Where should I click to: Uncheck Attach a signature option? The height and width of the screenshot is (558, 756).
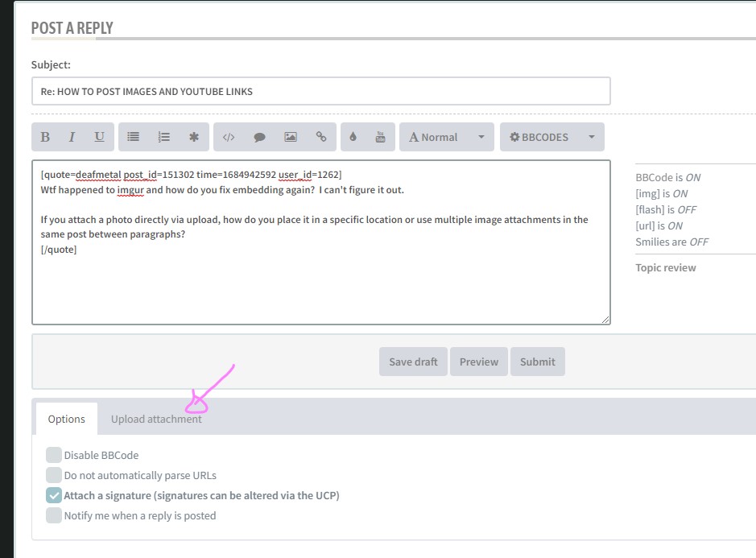(x=54, y=495)
